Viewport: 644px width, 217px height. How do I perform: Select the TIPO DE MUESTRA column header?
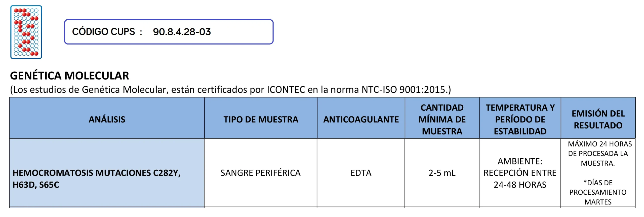click(261, 119)
